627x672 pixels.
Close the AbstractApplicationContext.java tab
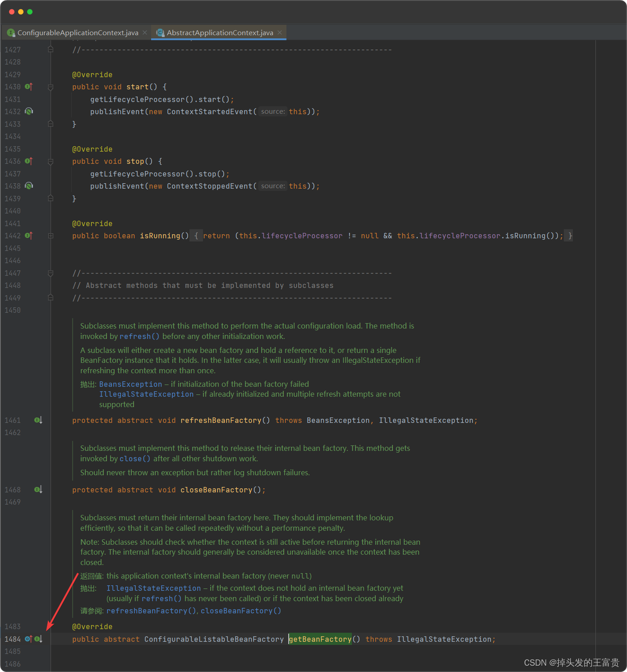[x=280, y=32]
